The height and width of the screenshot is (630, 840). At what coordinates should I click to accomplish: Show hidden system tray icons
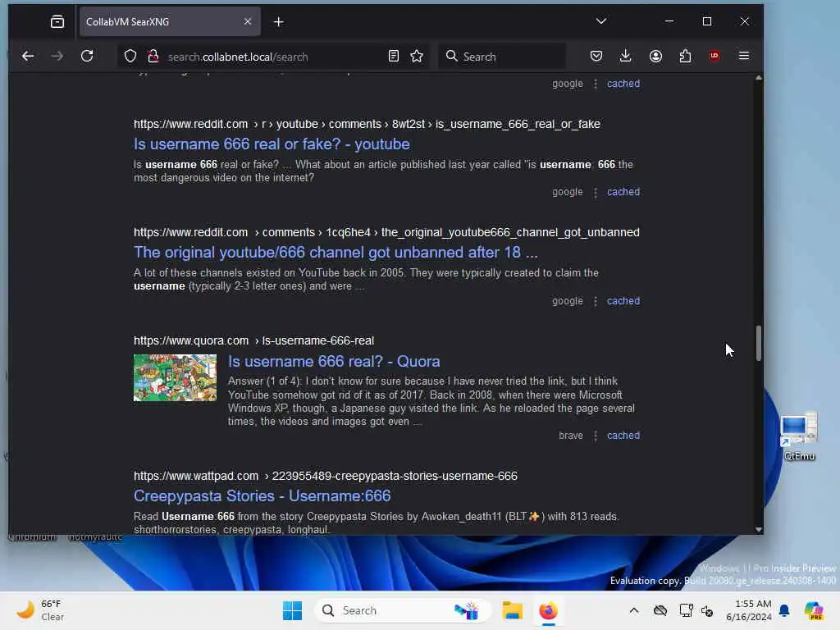click(634, 610)
